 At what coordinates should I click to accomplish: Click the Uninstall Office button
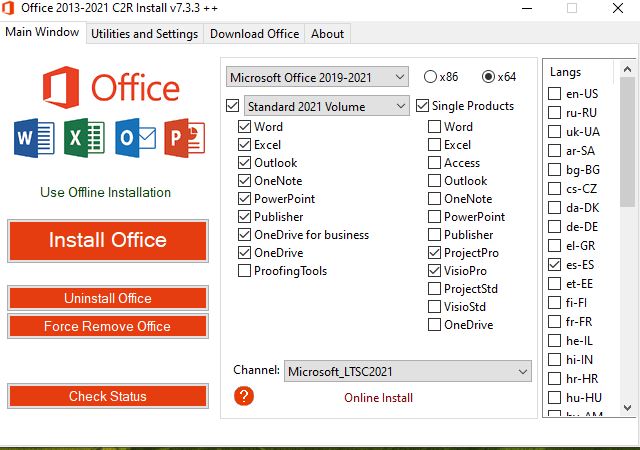(108, 298)
